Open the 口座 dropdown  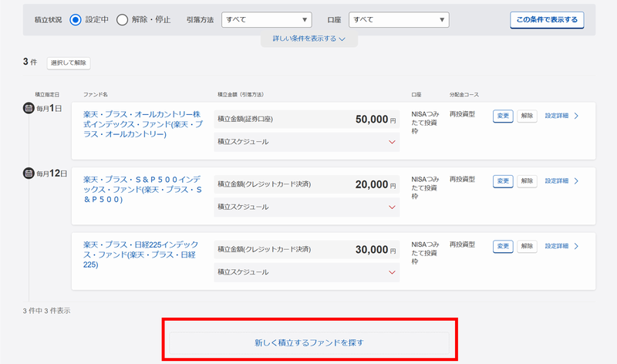399,20
